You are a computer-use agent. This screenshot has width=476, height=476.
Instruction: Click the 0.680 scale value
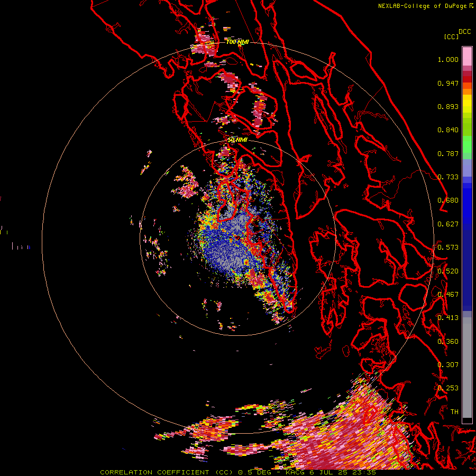click(x=448, y=200)
